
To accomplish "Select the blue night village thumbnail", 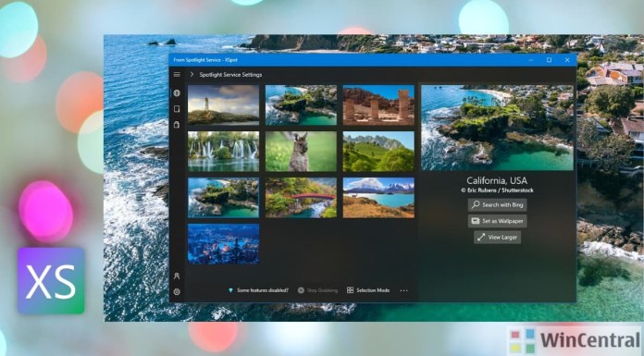I will (223, 244).
